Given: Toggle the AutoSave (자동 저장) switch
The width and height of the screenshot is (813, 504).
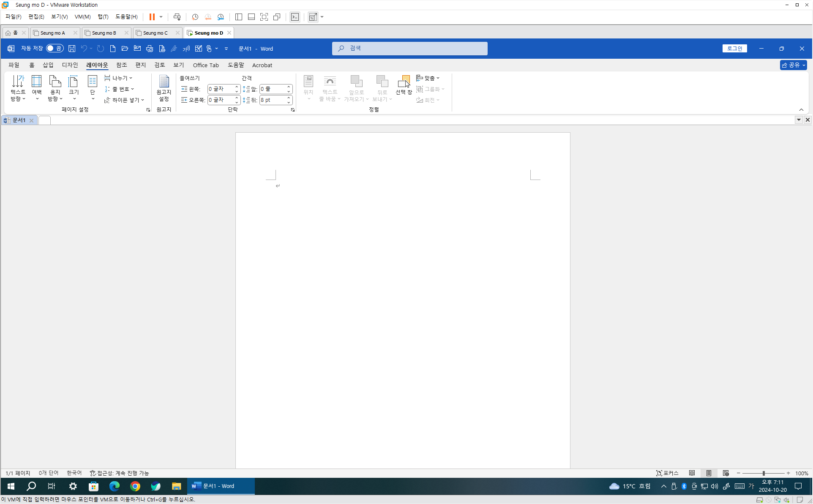Looking at the screenshot, I should point(55,49).
